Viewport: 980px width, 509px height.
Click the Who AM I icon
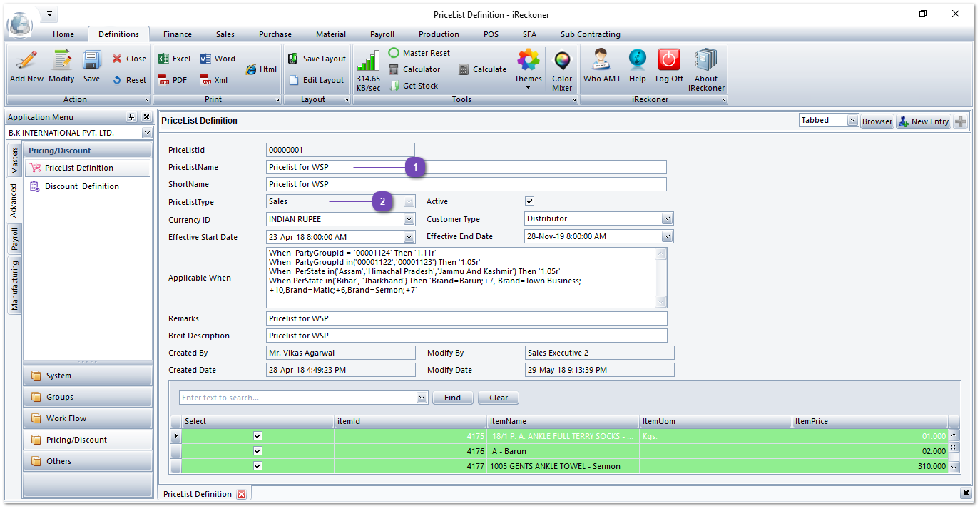click(x=601, y=66)
